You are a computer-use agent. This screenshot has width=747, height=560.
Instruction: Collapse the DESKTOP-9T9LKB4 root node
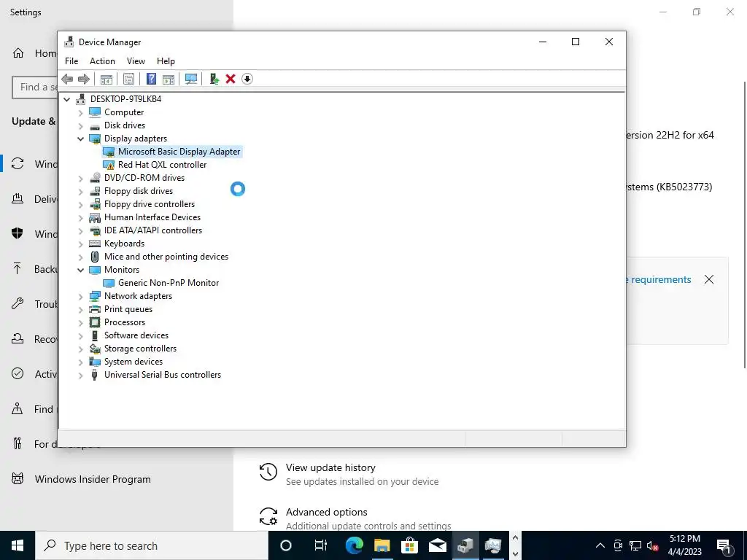point(66,99)
